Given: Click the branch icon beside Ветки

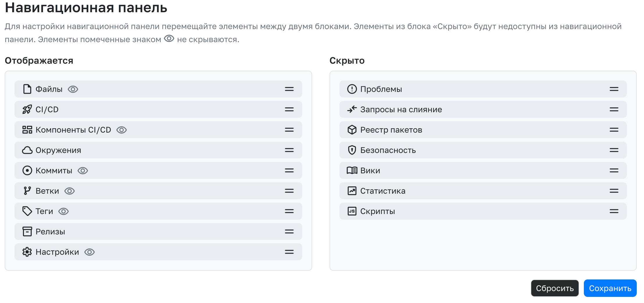Looking at the screenshot, I should click(x=27, y=191).
